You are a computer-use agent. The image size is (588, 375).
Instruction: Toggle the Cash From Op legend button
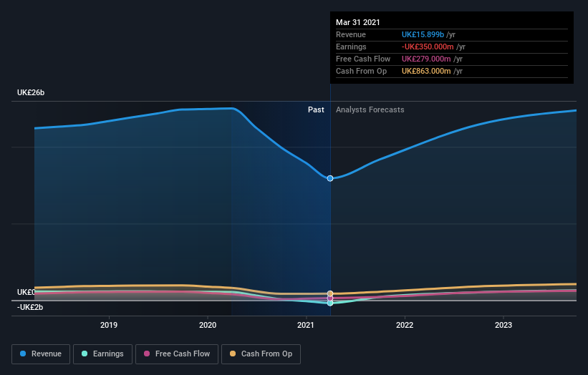(x=261, y=354)
